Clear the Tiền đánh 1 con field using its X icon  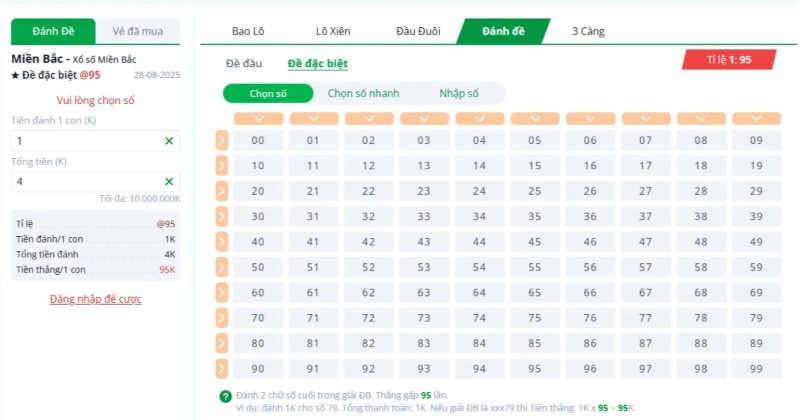coord(168,141)
